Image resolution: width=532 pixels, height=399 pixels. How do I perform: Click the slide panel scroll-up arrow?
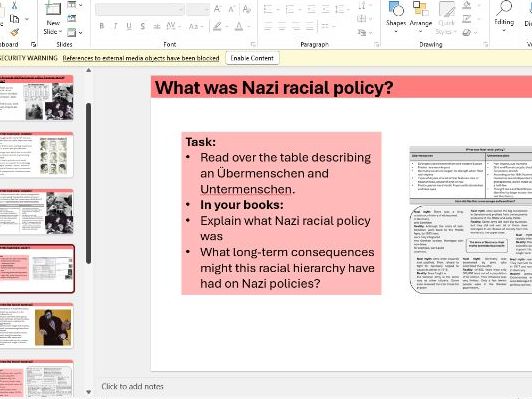(89, 70)
